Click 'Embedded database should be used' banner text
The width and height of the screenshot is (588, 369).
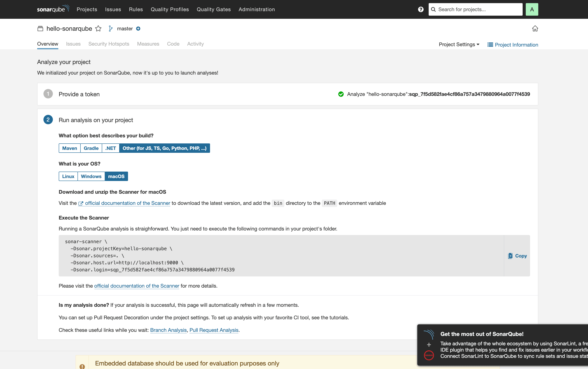[187, 363]
